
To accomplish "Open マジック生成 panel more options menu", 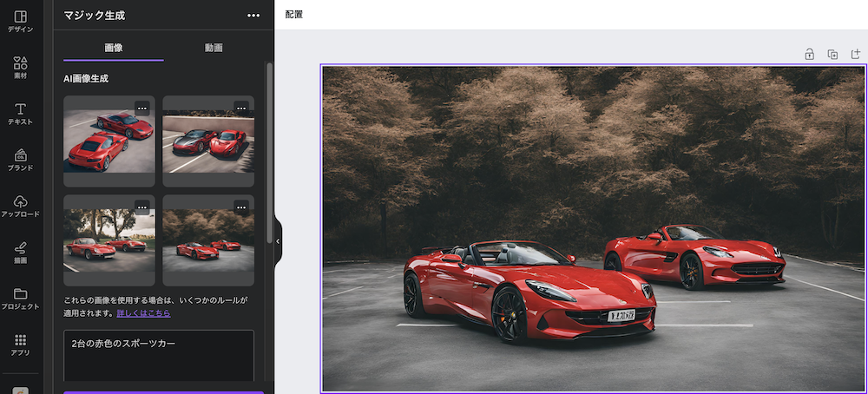I will [x=253, y=16].
